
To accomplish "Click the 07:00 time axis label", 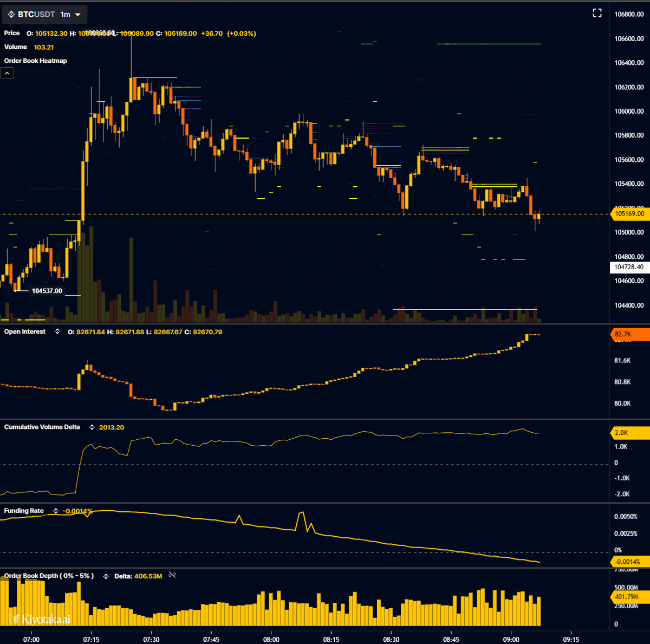I will click(31, 639).
